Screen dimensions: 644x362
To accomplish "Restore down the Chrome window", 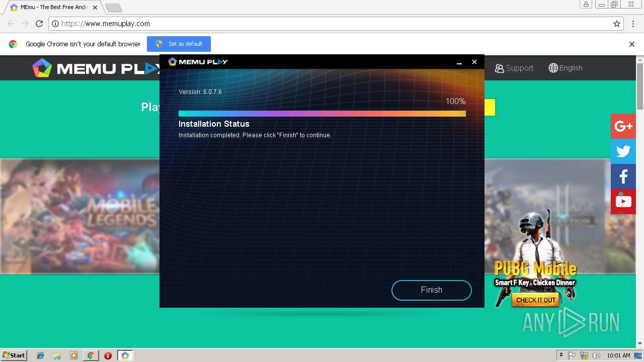I will click(x=614, y=5).
